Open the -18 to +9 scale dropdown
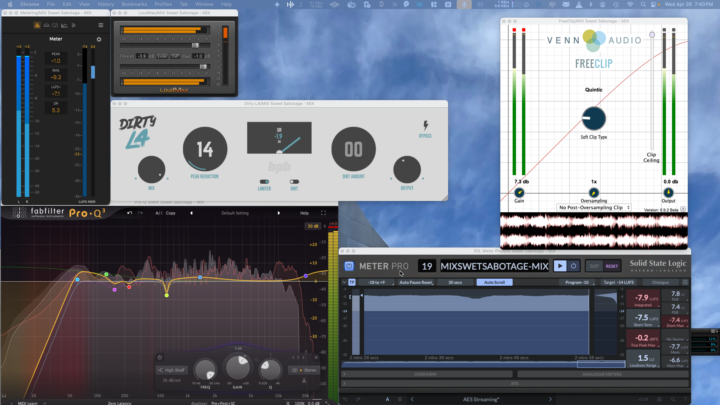The image size is (720, 405). coord(377,282)
